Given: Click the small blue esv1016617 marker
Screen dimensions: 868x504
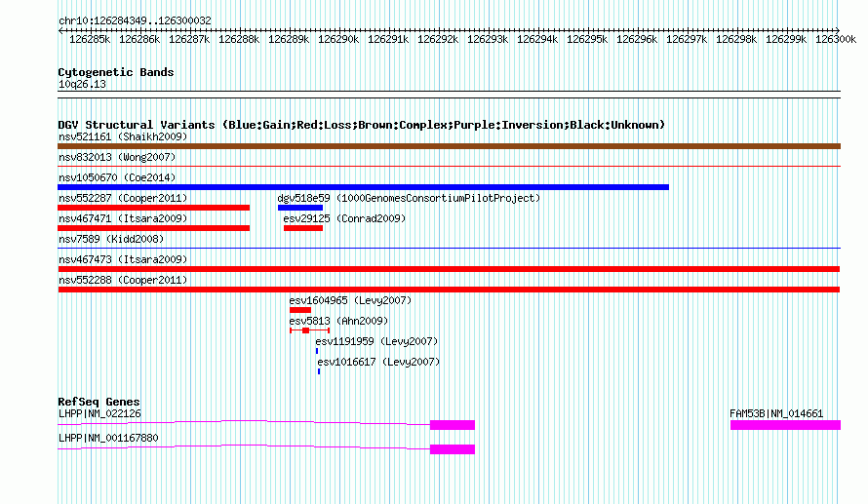Looking at the screenshot, I should coord(319,371).
